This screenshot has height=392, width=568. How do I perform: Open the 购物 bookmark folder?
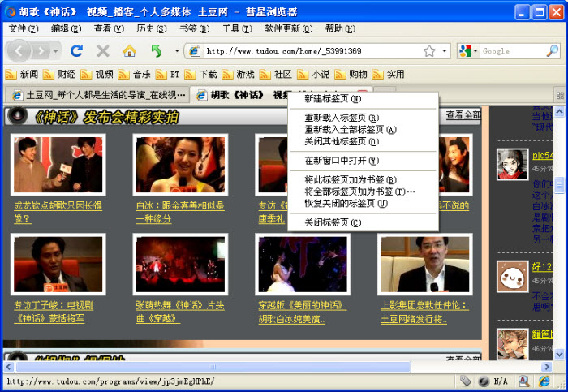pos(351,75)
